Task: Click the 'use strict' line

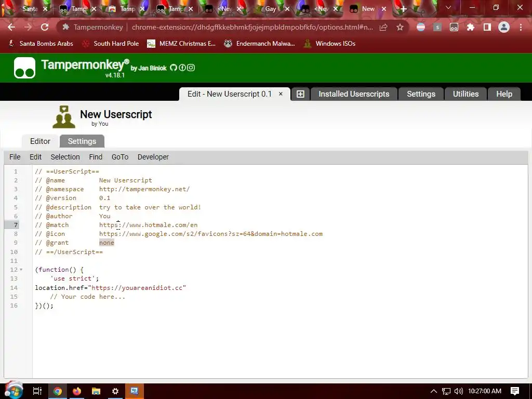Action: pos(74,278)
